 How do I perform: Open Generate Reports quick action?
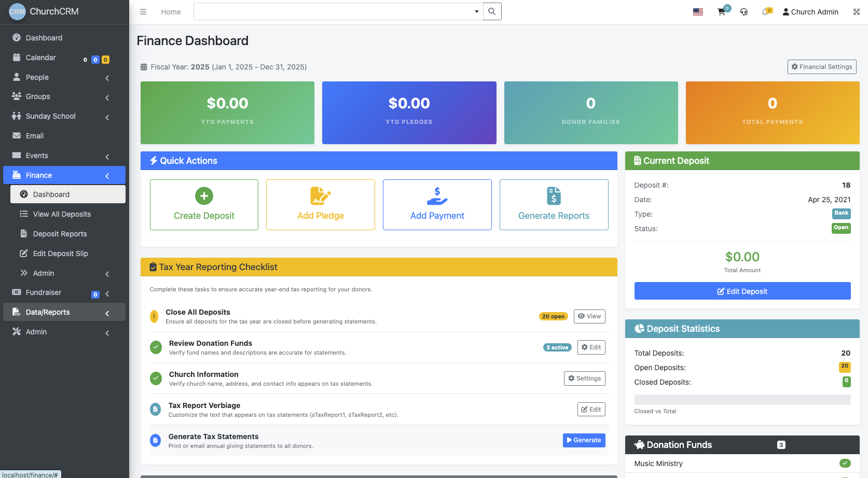(554, 204)
